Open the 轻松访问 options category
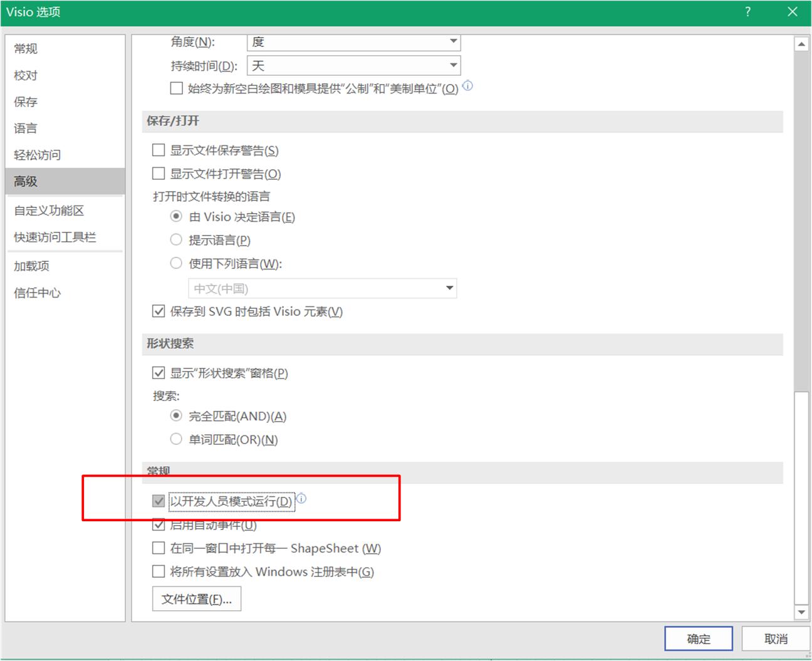 tap(65, 155)
